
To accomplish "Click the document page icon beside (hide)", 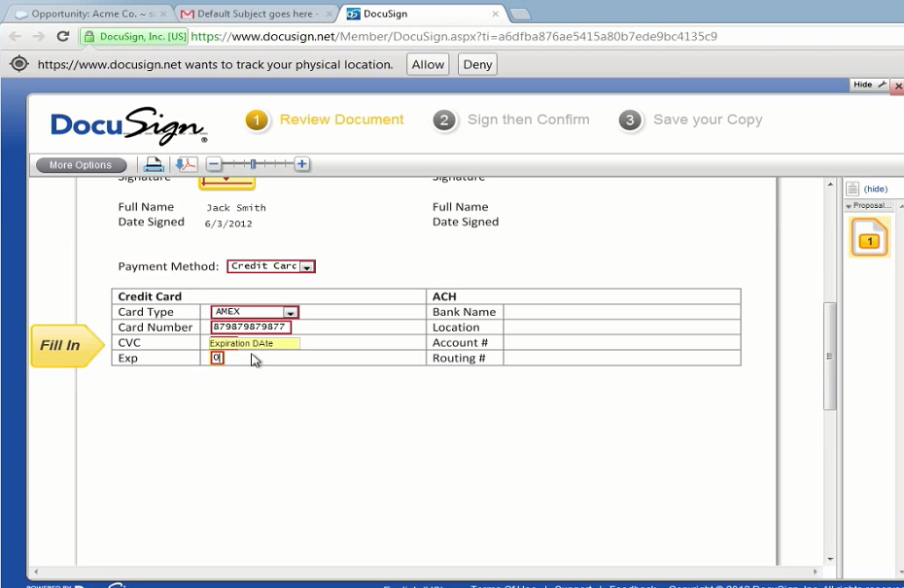I will click(x=852, y=189).
